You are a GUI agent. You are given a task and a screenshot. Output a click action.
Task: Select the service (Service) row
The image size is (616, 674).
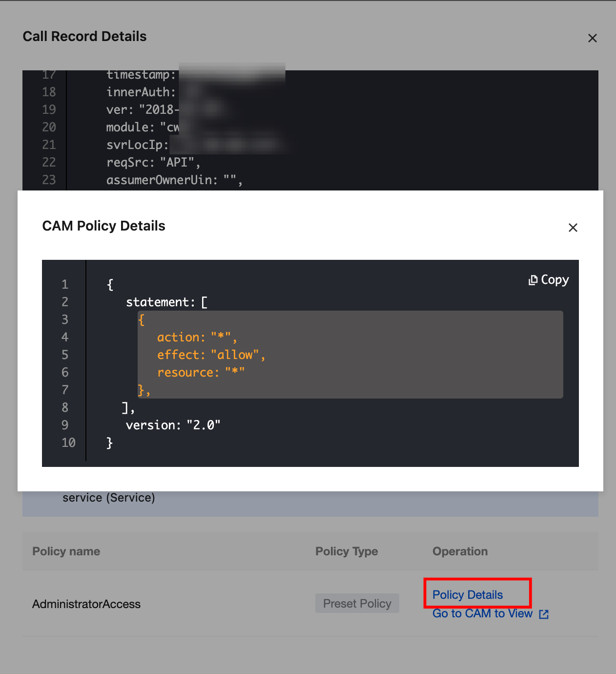pos(109,498)
